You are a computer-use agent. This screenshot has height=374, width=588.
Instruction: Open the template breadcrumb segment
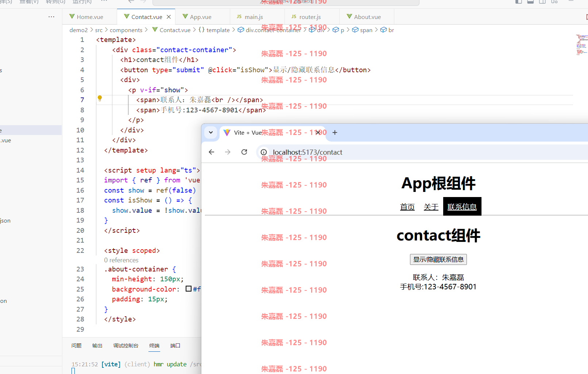click(x=218, y=30)
